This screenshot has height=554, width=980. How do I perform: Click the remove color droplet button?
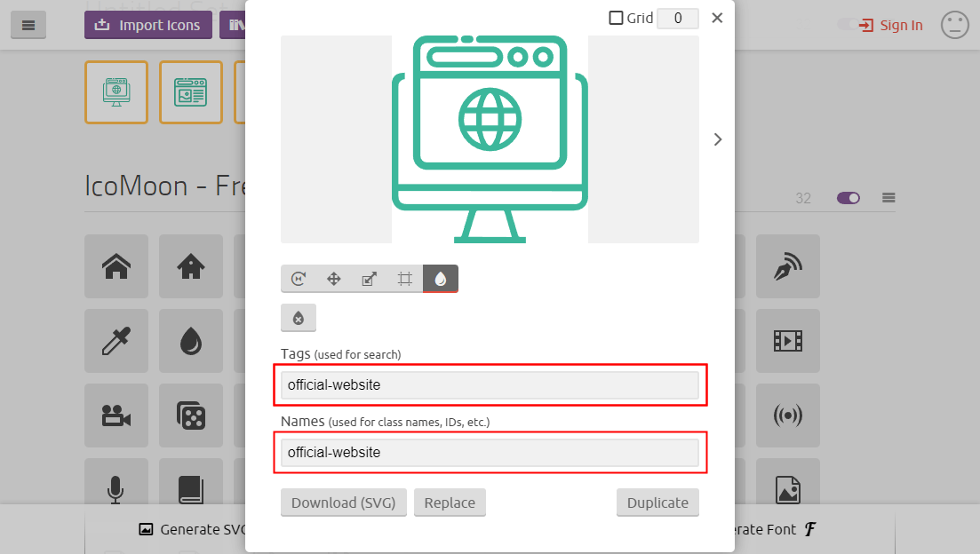coord(299,317)
